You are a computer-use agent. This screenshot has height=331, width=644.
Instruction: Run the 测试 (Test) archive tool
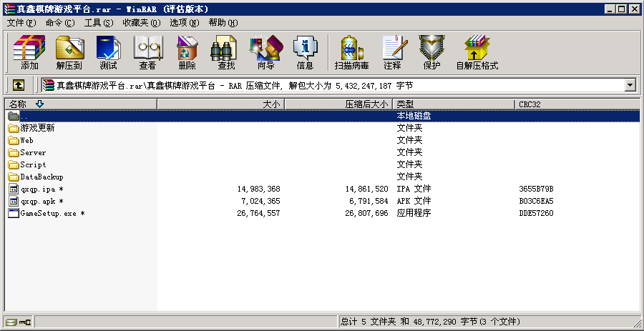coord(108,53)
